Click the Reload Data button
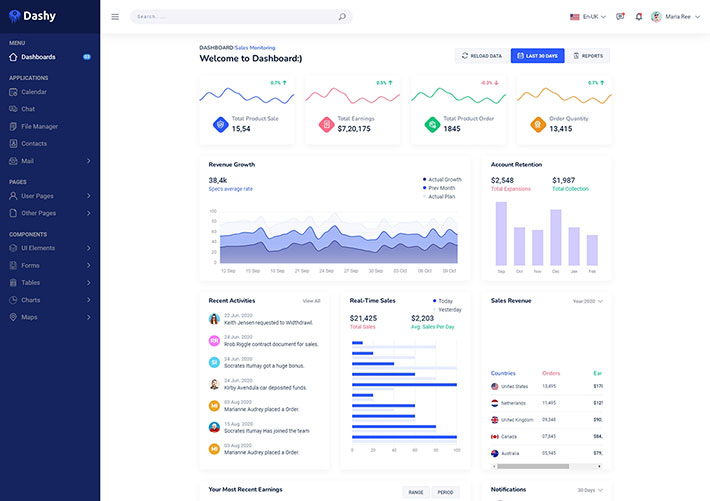The height and width of the screenshot is (501, 710). 481,56
